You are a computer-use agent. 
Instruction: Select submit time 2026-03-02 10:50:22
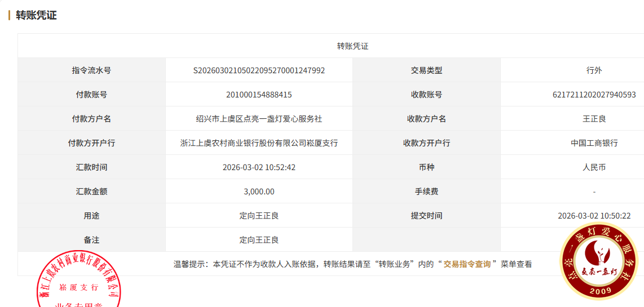click(x=594, y=216)
